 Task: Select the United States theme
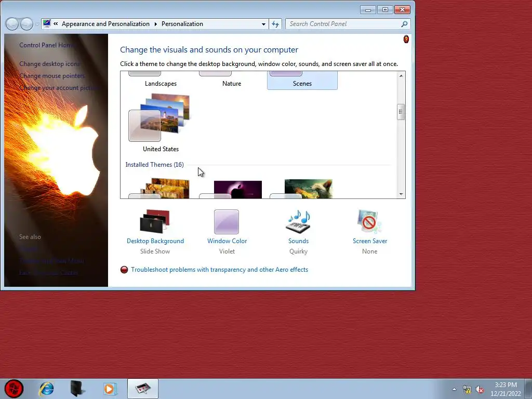point(161,123)
